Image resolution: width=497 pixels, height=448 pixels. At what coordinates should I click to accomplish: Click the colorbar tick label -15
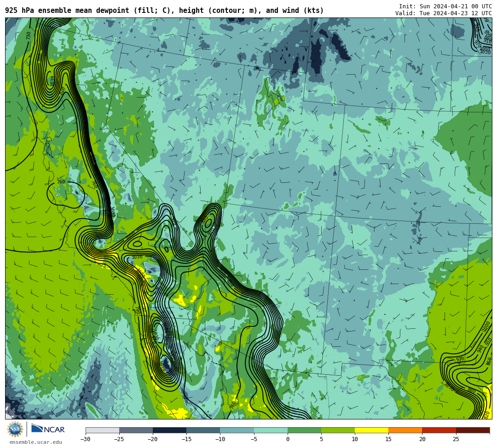coord(186,439)
